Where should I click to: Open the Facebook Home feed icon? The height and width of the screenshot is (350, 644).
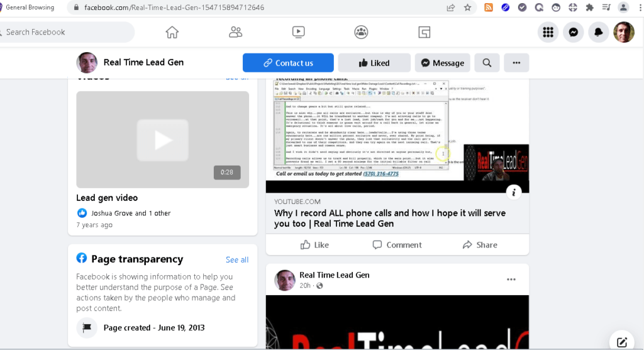[x=172, y=32]
